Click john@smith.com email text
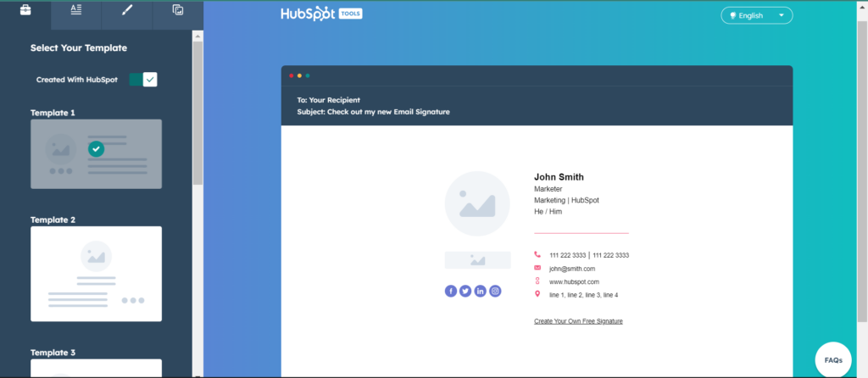The width and height of the screenshot is (868, 378). (x=572, y=269)
